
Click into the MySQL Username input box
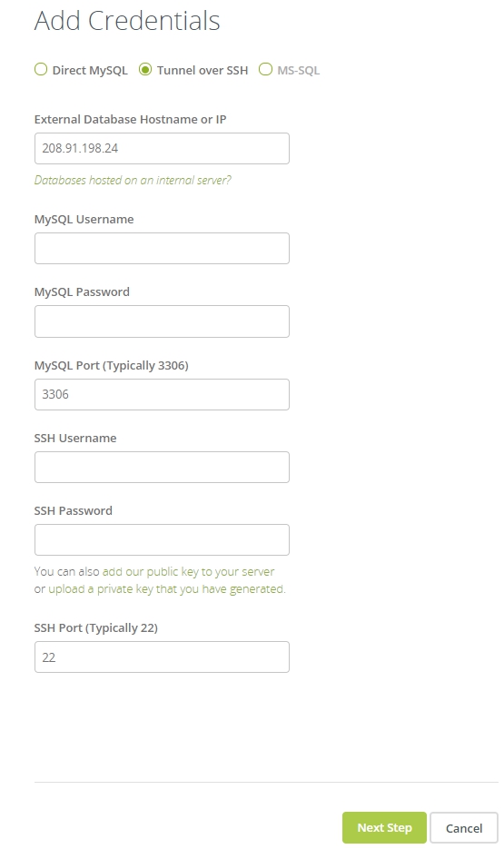162,249
